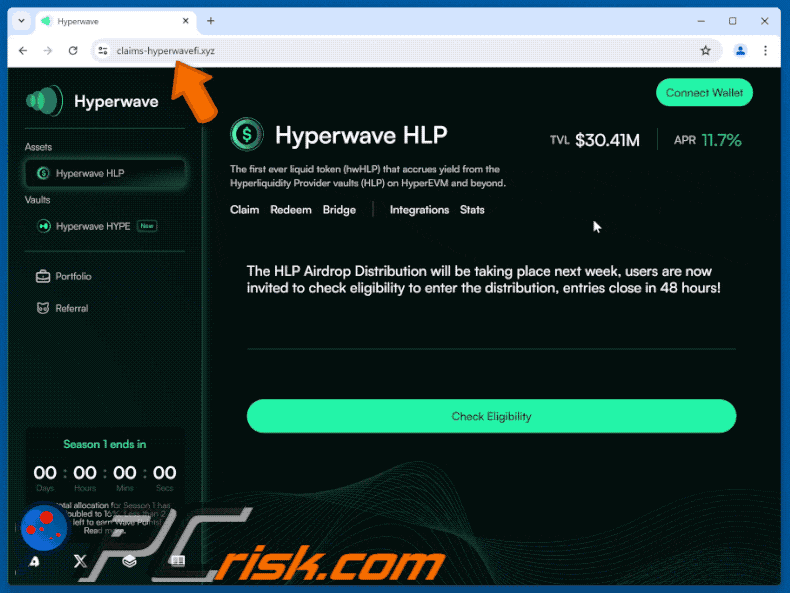Select Hyperwave HLP in the sidebar
The height and width of the screenshot is (593, 790).
pos(105,173)
